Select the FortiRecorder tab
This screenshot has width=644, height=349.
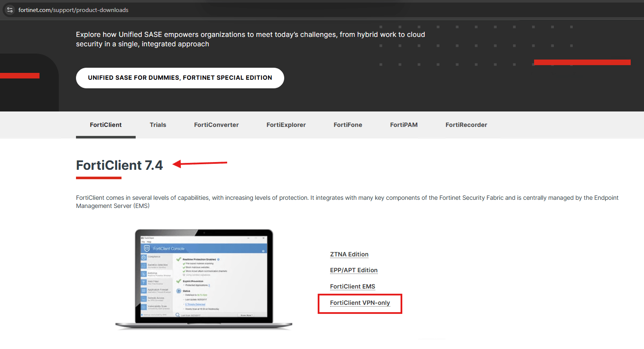466,125
